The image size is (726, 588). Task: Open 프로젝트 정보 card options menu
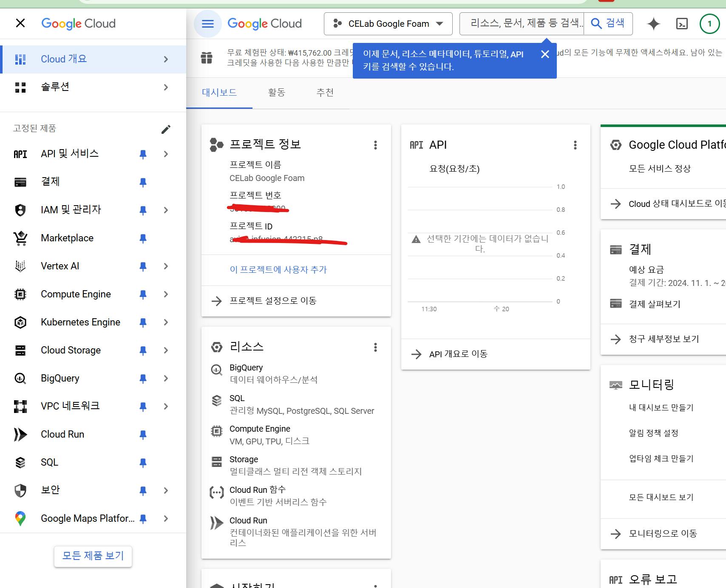[375, 145]
